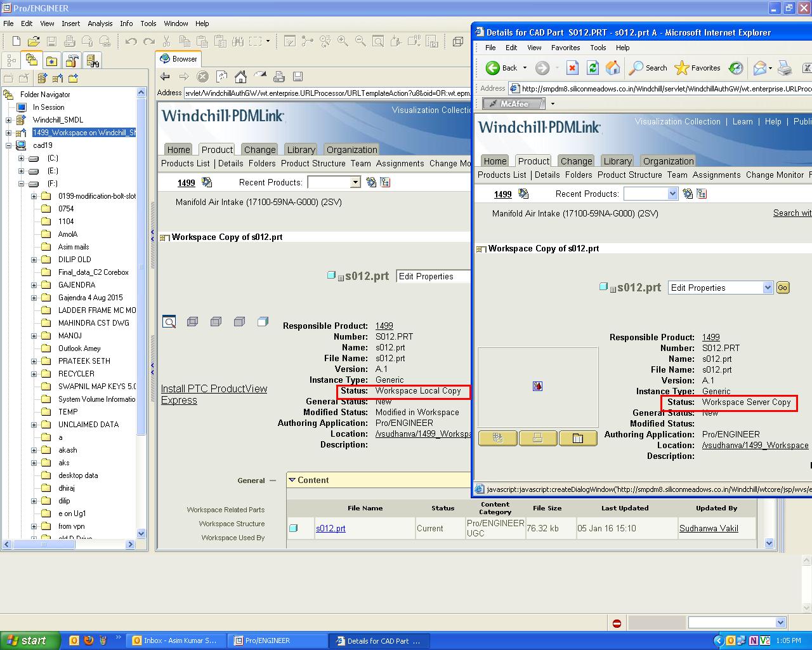Click the Zoom In magnifier in Pro/ENGINEER toolbar
812x650 pixels.
click(343, 42)
